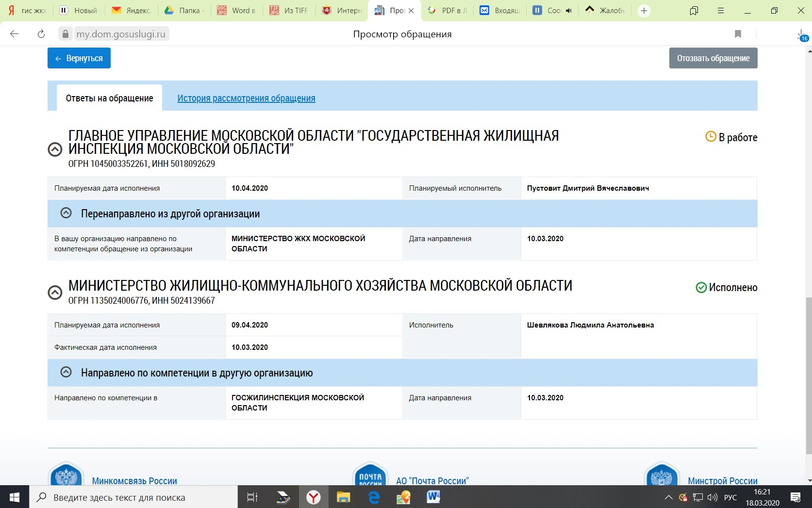This screenshot has width=812, height=508.
Task: Open File Explorer from the taskbar
Action: pyautogui.click(x=343, y=497)
